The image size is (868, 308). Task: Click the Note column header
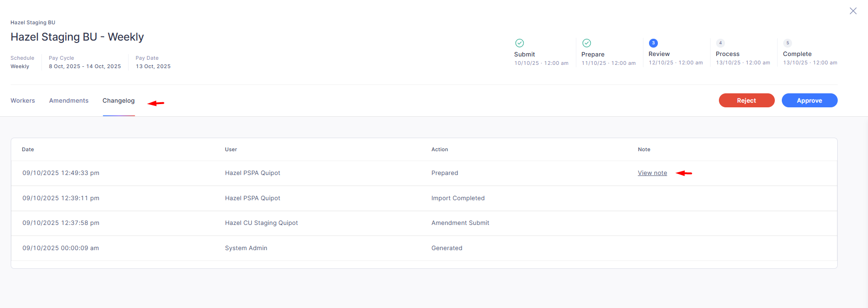point(644,150)
